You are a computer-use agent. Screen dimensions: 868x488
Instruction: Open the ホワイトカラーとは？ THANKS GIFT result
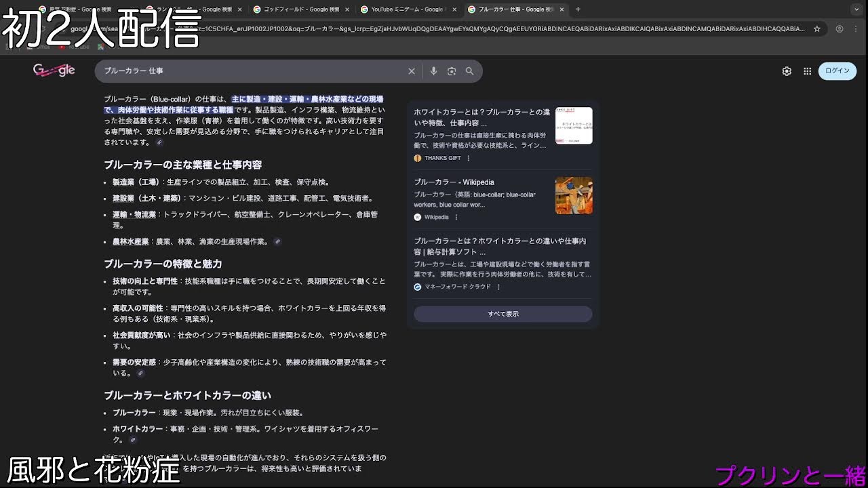click(x=482, y=117)
